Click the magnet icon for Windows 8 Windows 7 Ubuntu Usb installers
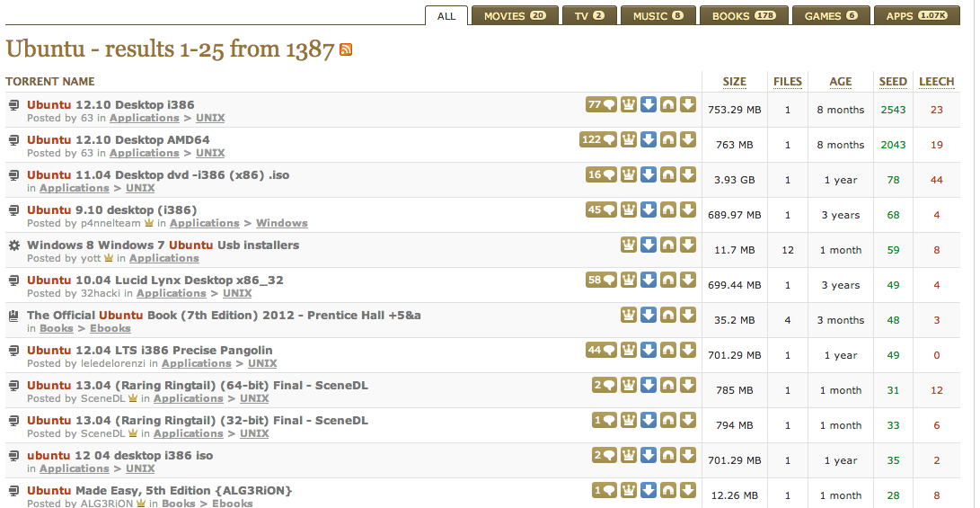 pos(668,245)
